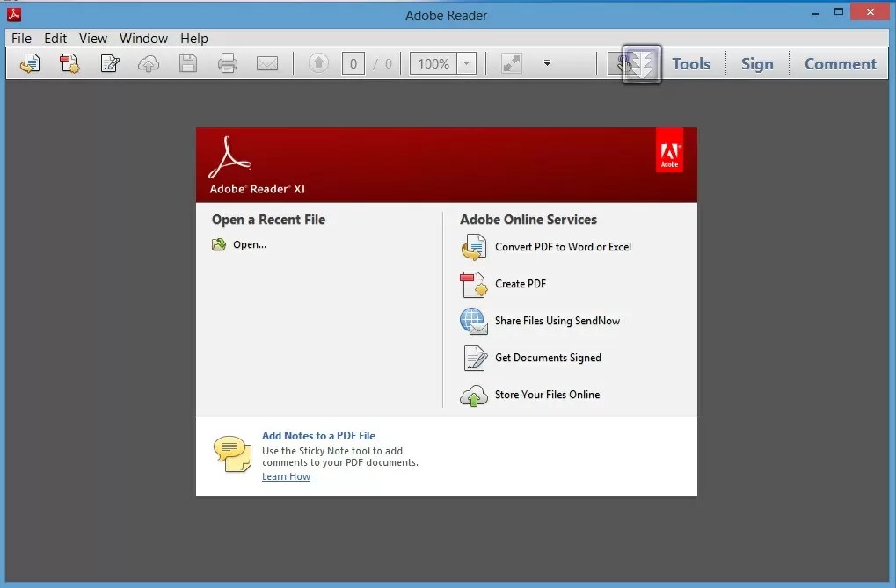Select the Get Documents Signed icon
The height and width of the screenshot is (588, 896).
[473, 358]
